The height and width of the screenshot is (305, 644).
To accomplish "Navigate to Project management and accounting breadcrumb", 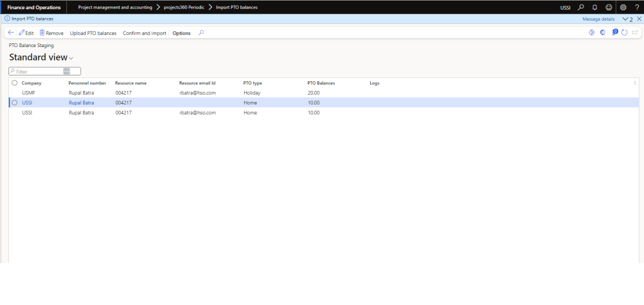I will click(115, 7).
